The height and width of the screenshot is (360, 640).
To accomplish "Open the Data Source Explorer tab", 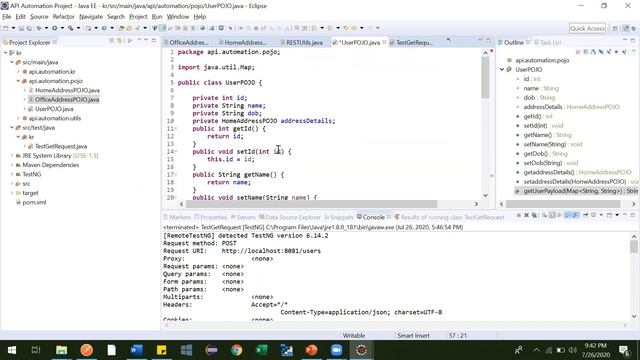I will (x=290, y=217).
